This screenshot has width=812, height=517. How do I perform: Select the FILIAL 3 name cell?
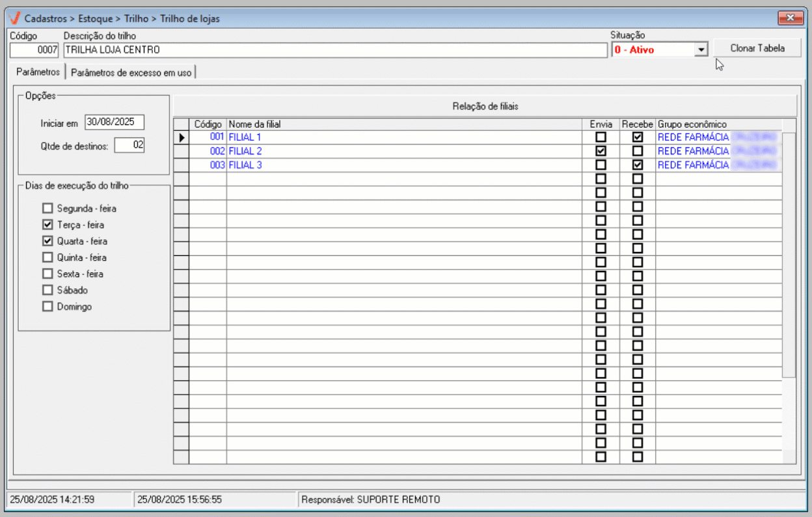click(404, 165)
